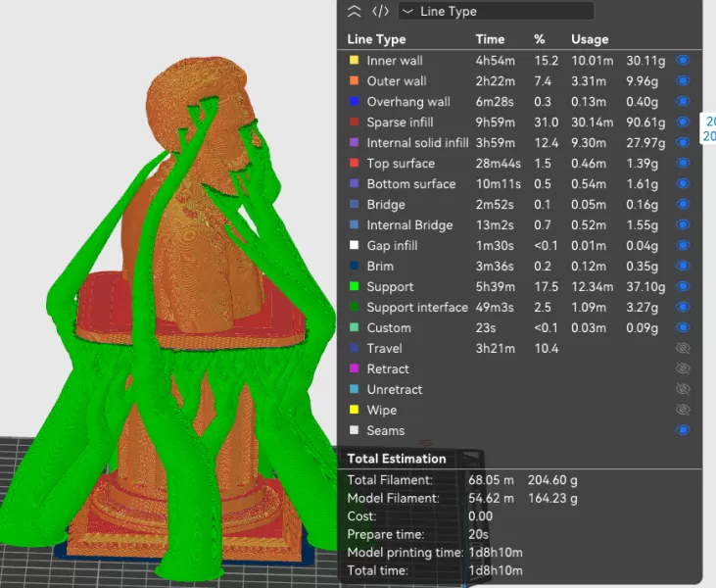Click the Model printing time label

point(406,553)
